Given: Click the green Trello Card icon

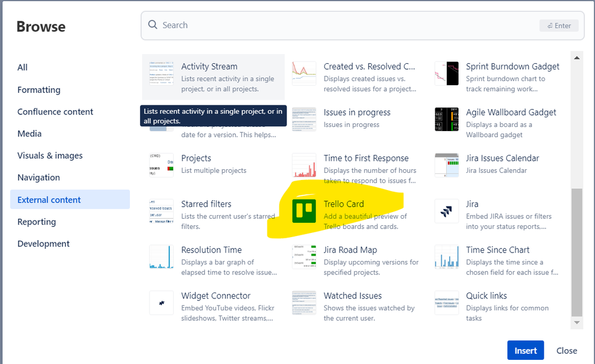Looking at the screenshot, I should point(304,211).
